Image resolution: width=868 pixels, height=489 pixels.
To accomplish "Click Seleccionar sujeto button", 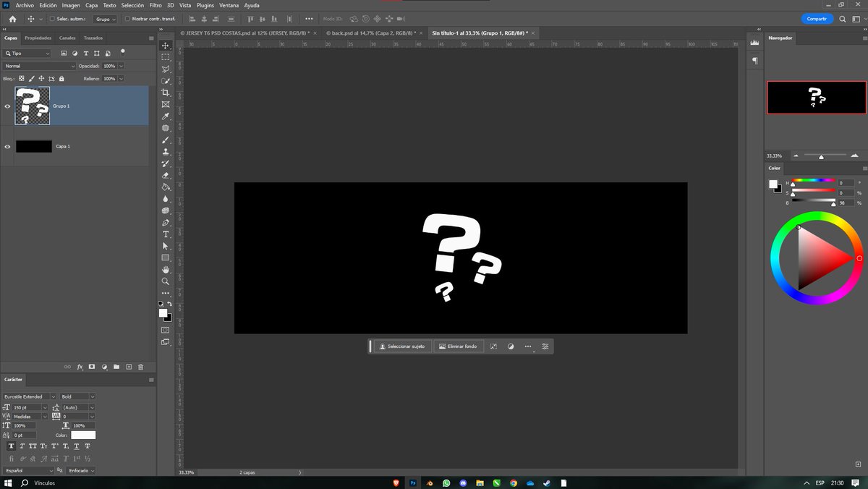I will [402, 346].
